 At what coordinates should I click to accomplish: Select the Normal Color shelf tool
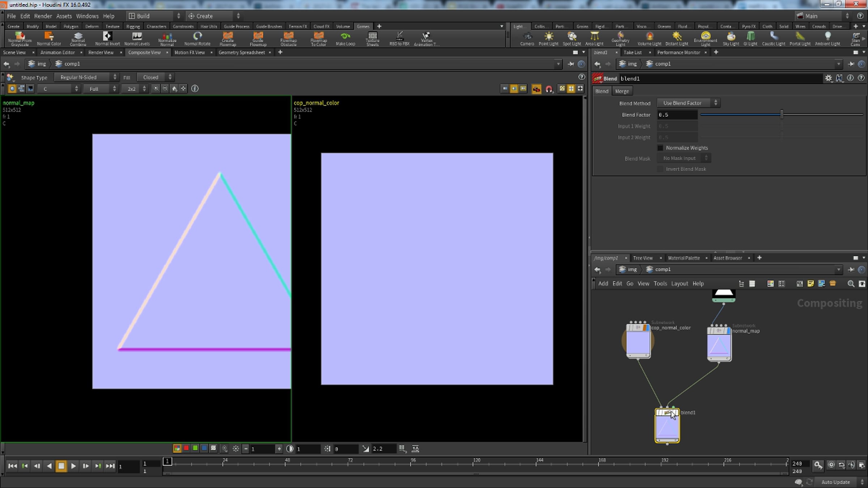click(x=49, y=39)
